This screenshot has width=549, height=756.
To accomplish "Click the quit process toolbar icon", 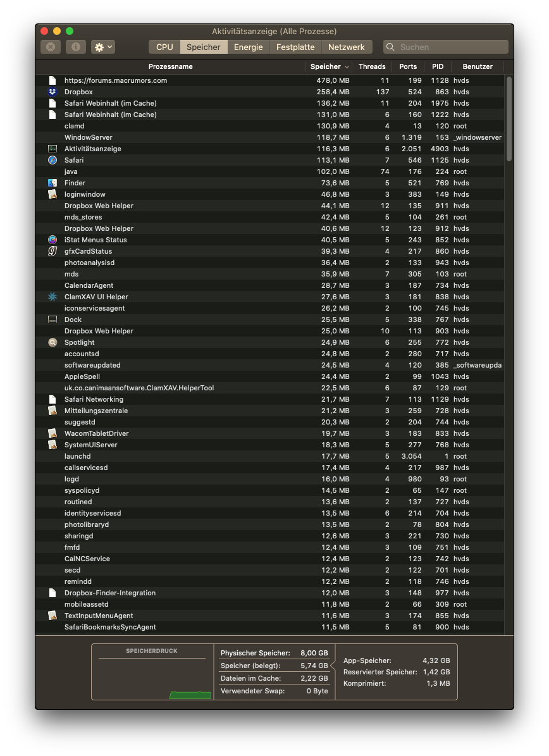I will [x=51, y=47].
